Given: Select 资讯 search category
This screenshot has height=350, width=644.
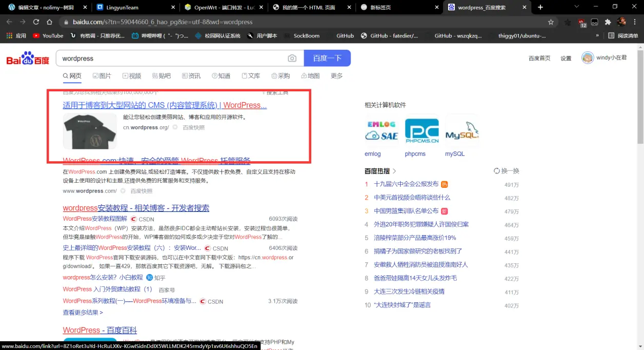Looking at the screenshot, I should (x=191, y=76).
